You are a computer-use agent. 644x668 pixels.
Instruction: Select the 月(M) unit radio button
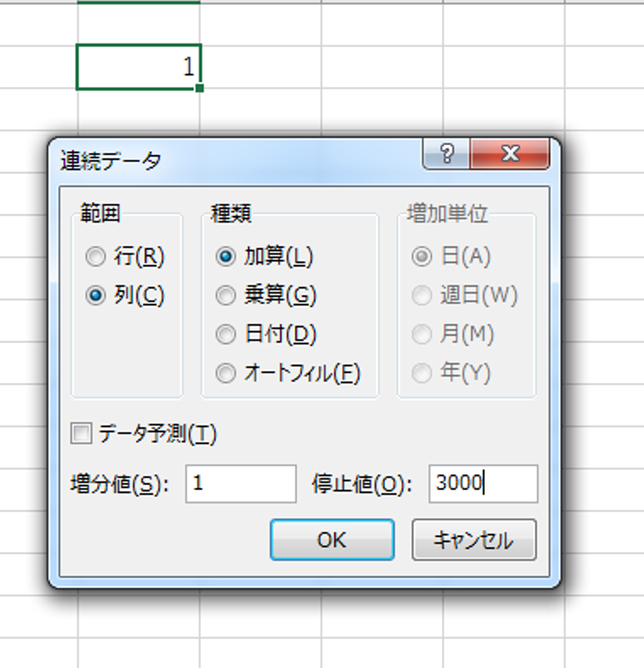click(x=422, y=334)
